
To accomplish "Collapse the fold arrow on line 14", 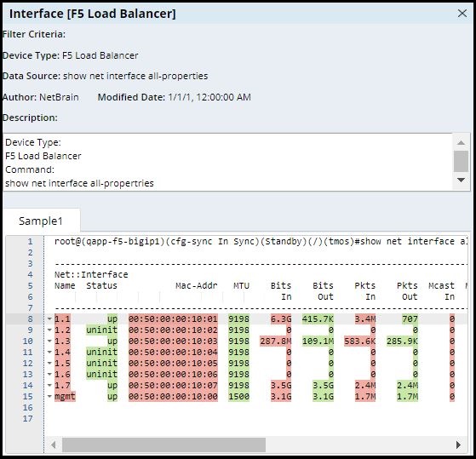I will pos(49,385).
